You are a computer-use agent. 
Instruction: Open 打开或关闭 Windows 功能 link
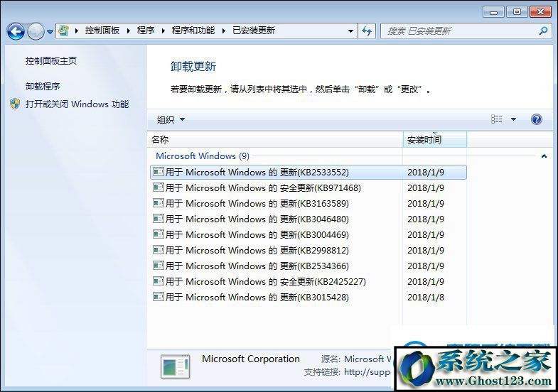[x=77, y=104]
